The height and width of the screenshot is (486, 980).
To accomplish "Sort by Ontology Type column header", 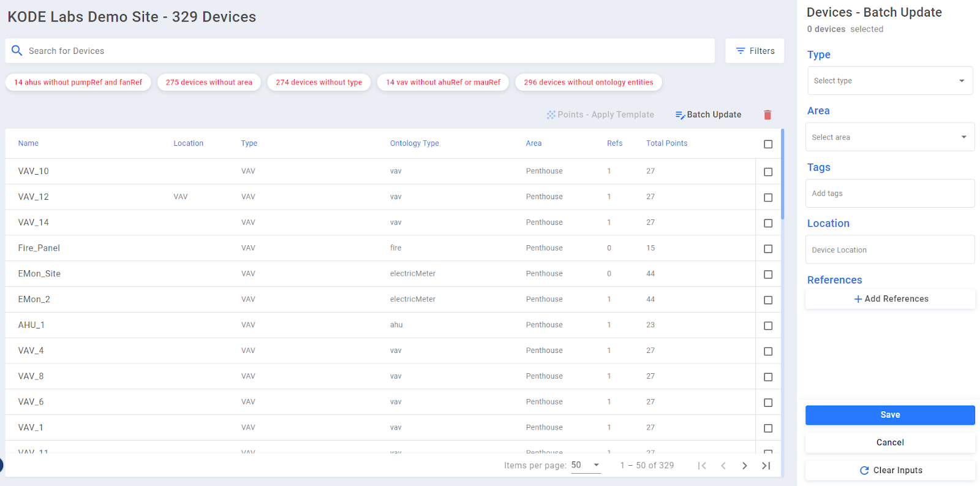I will coord(415,143).
